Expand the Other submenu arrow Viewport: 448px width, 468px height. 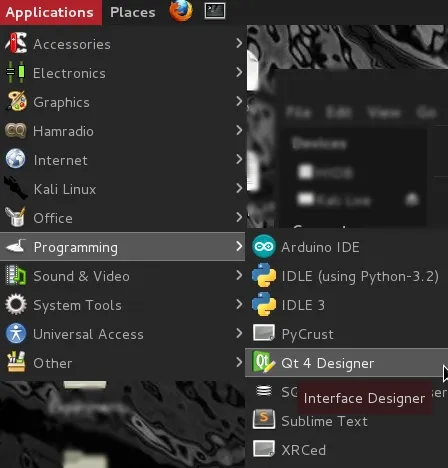click(239, 362)
